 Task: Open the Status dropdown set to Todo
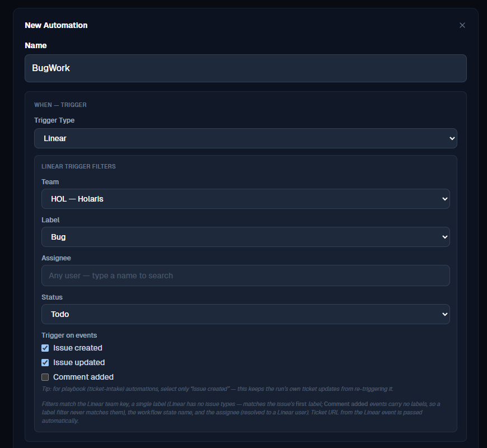(245, 314)
